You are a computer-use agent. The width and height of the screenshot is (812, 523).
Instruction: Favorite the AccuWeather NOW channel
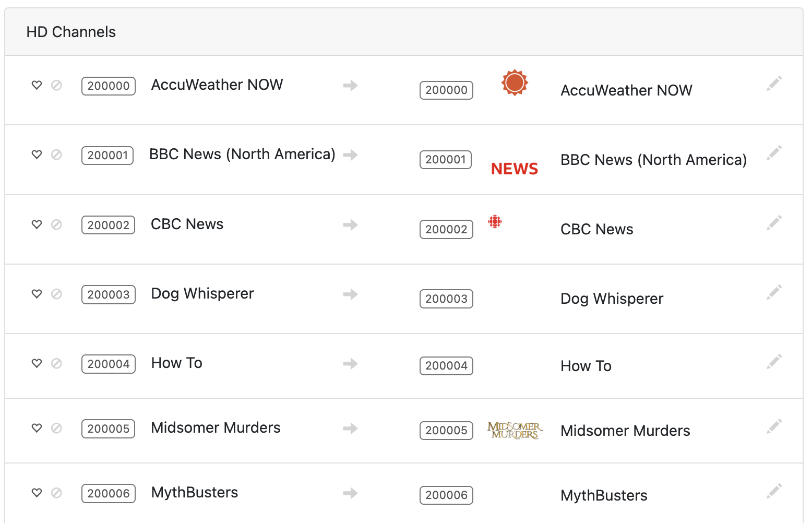coord(37,85)
